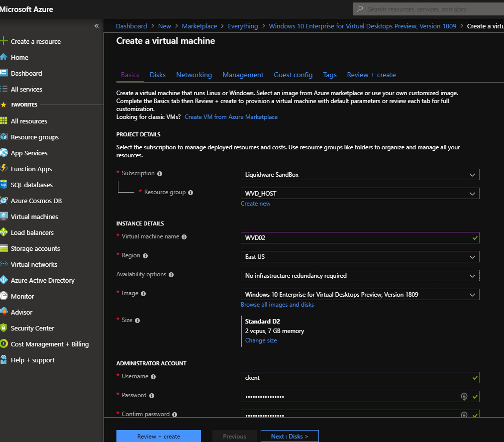Expand the Region dropdown
The height and width of the screenshot is (442, 504).
coord(360,256)
